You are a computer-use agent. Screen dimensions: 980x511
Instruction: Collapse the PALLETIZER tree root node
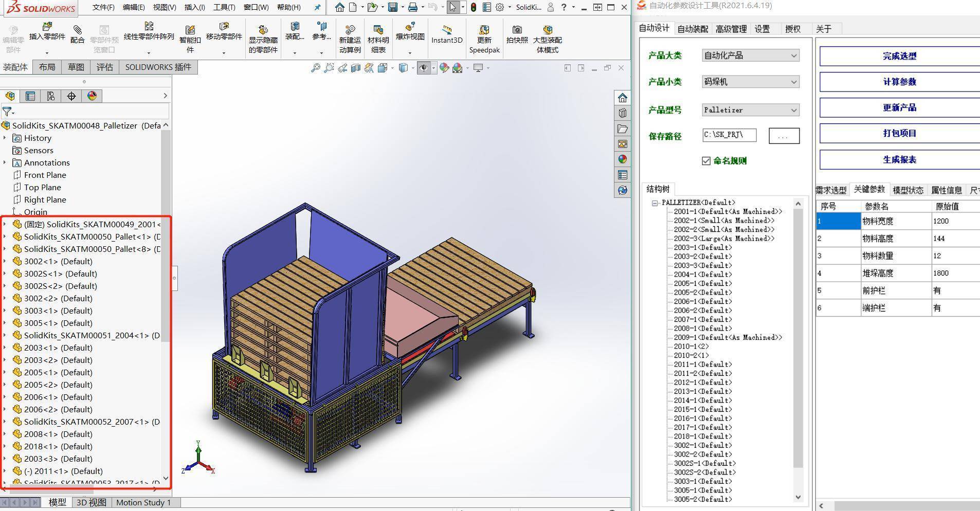pos(655,202)
